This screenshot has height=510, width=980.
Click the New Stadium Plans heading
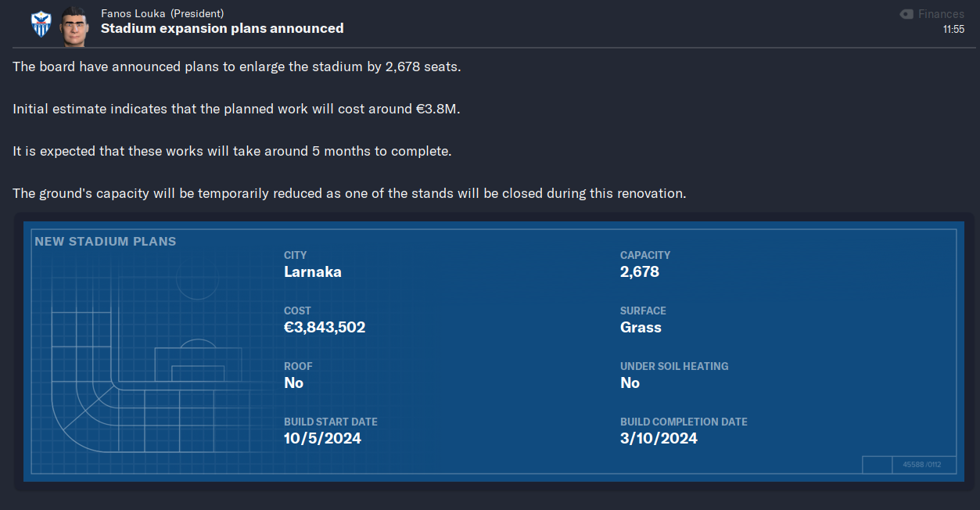click(x=106, y=242)
